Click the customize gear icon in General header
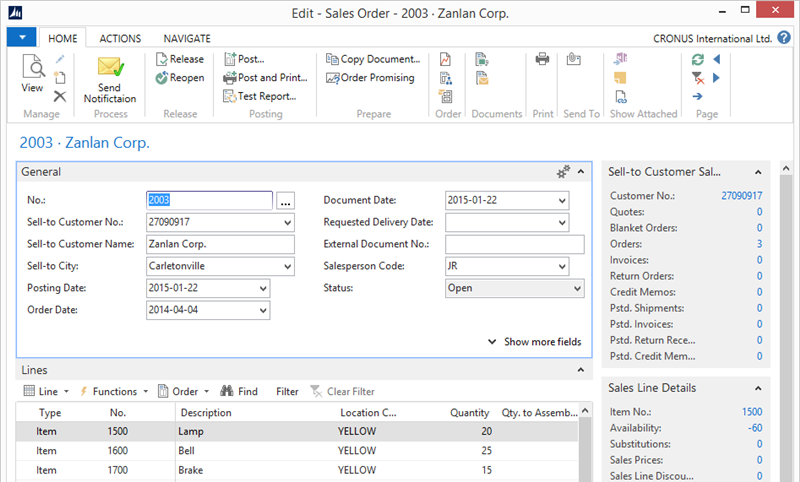Viewport: 800px width, 482px height. (x=563, y=172)
